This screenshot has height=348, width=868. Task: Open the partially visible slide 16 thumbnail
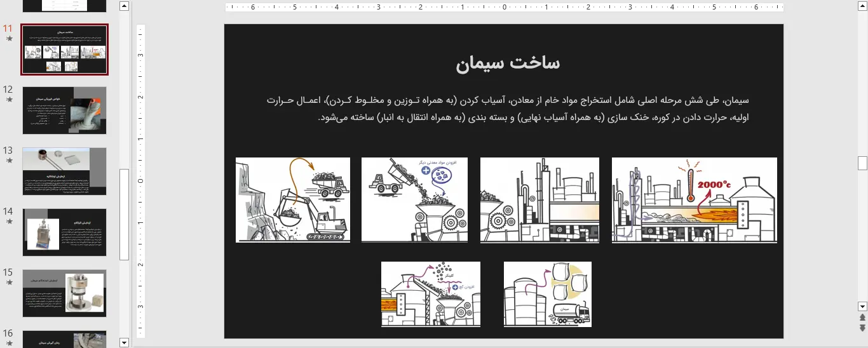64,339
